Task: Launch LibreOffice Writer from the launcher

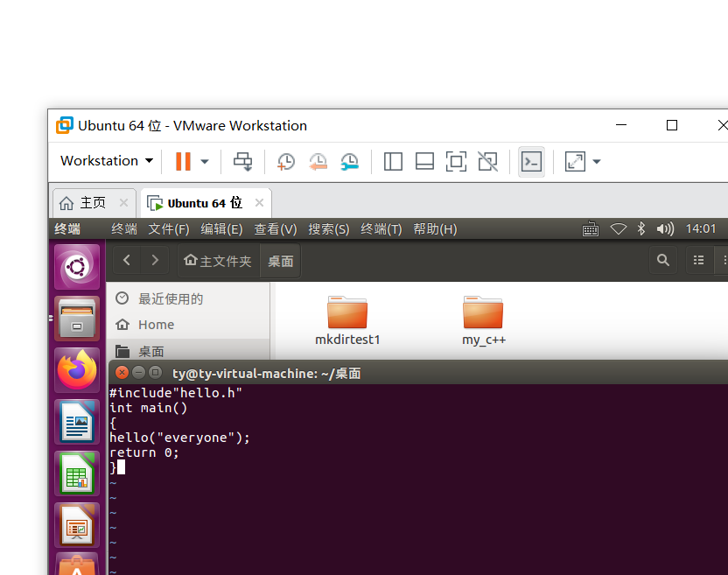Action: click(x=77, y=422)
